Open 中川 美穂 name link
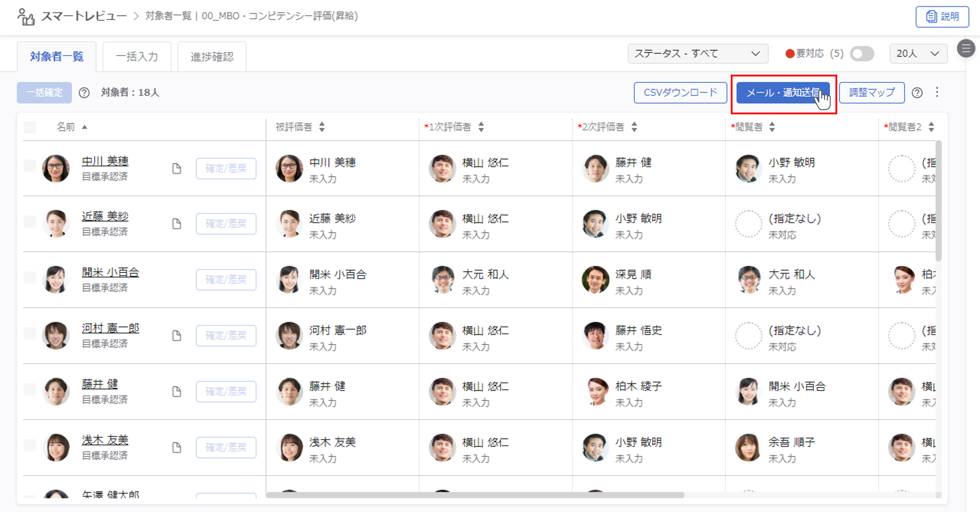 click(x=105, y=161)
